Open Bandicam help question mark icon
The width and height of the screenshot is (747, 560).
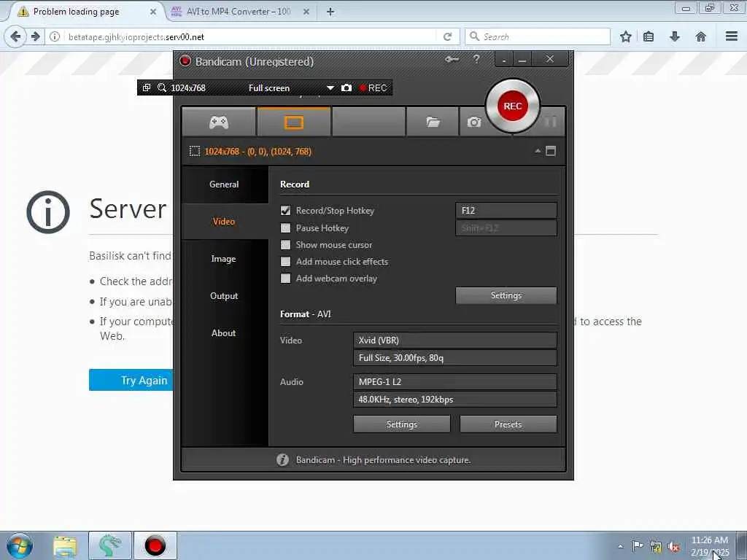click(476, 59)
